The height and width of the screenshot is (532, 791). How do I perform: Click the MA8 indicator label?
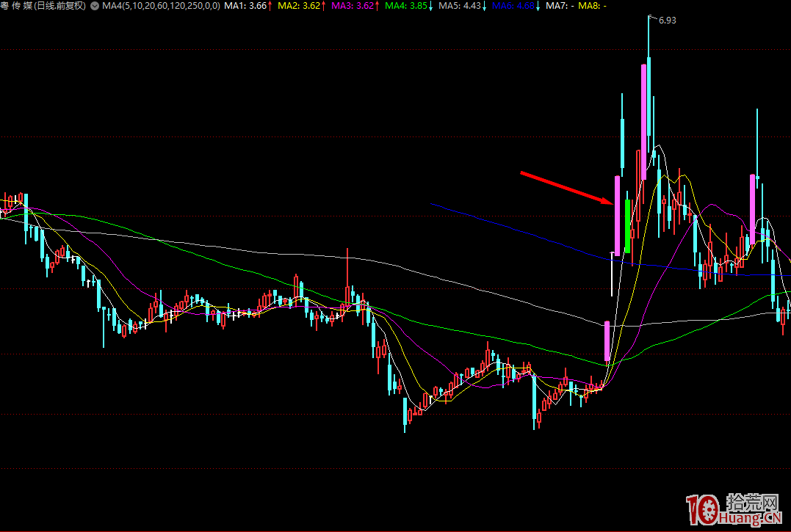pos(593,6)
